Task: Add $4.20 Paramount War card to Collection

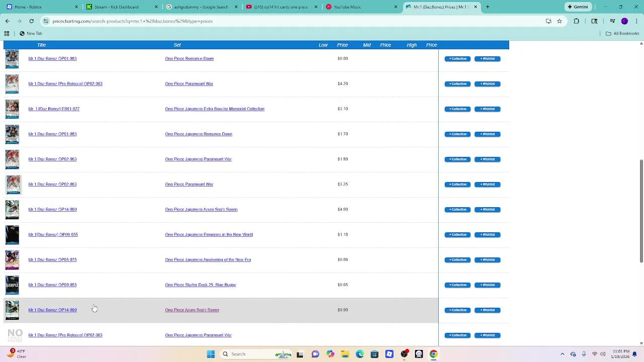Action: [x=457, y=84]
